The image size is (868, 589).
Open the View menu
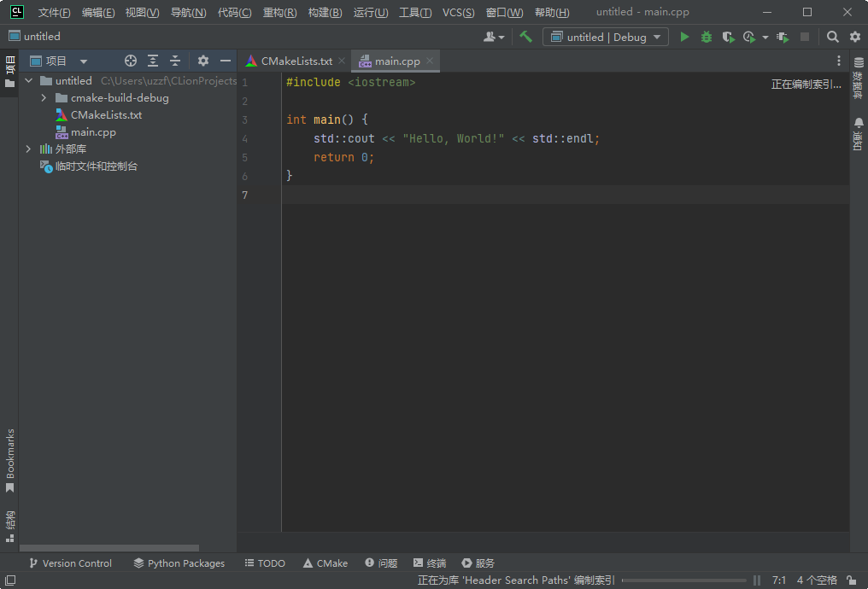143,12
